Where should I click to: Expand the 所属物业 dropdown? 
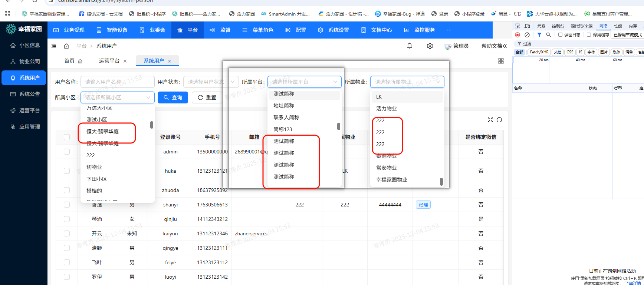coord(407,82)
